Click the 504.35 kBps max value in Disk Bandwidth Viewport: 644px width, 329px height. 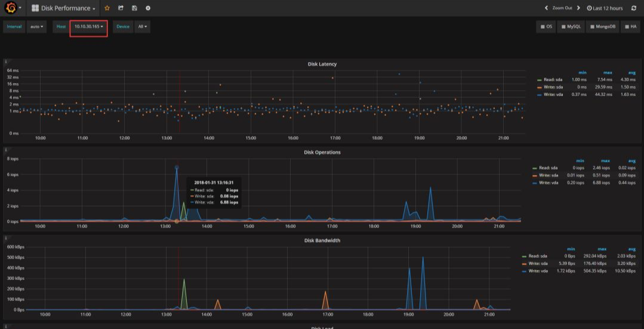pos(595,271)
